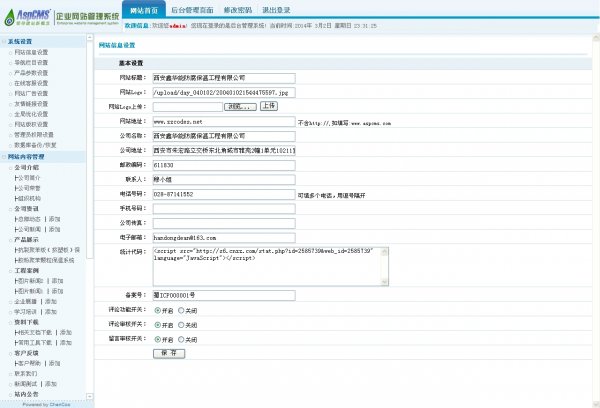The image size is (600, 408).
Task: Select 关闭 for 留言审核开关
Action: 181,339
